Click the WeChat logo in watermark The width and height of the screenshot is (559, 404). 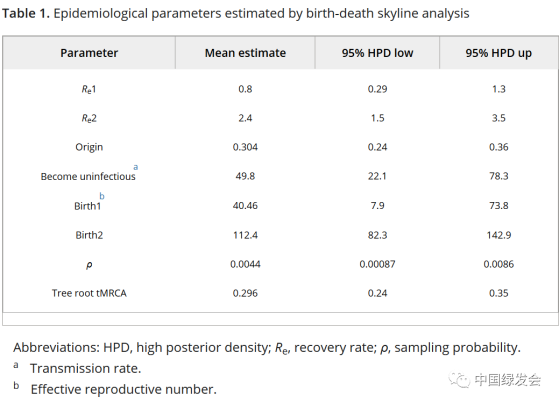(459, 380)
